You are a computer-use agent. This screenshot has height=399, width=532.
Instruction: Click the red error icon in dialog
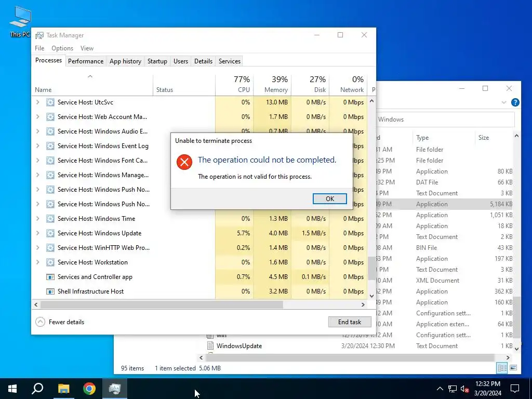pos(184,162)
